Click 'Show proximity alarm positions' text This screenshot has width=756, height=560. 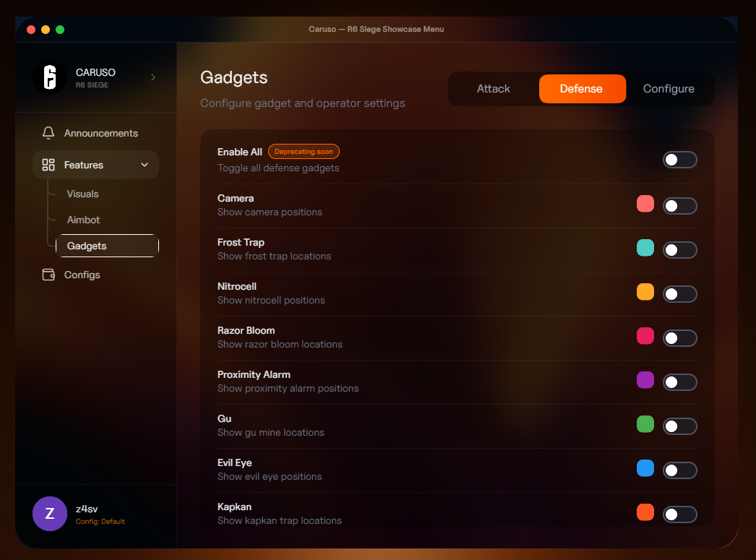[x=288, y=389]
